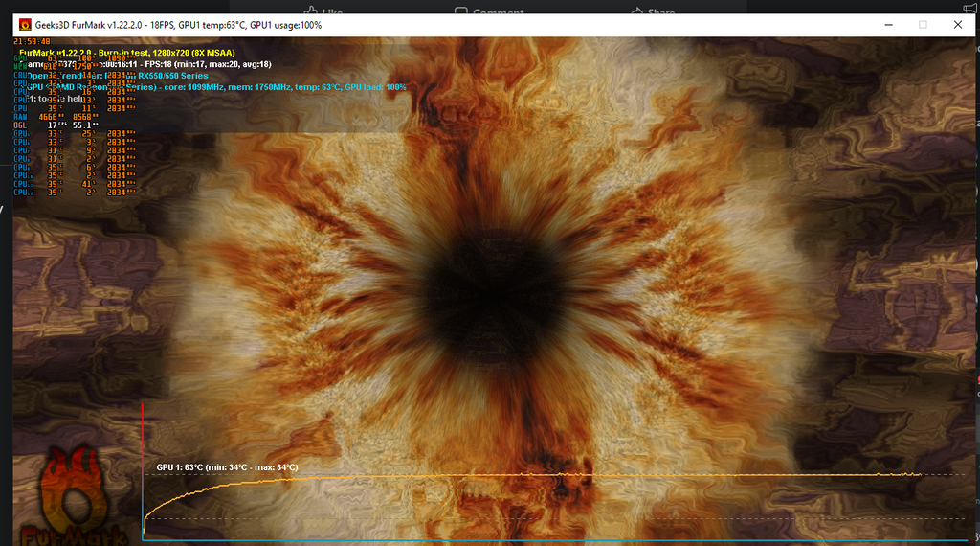This screenshot has height=546, width=980.
Task: Click the Share button behind the FurMark window
Action: pyautogui.click(x=653, y=10)
